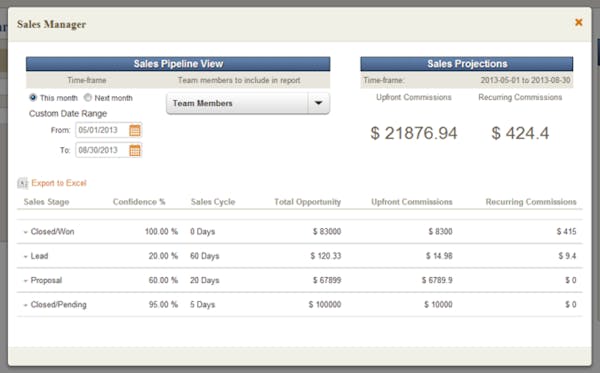Expand the Closed/Won sales stage row

(26, 232)
